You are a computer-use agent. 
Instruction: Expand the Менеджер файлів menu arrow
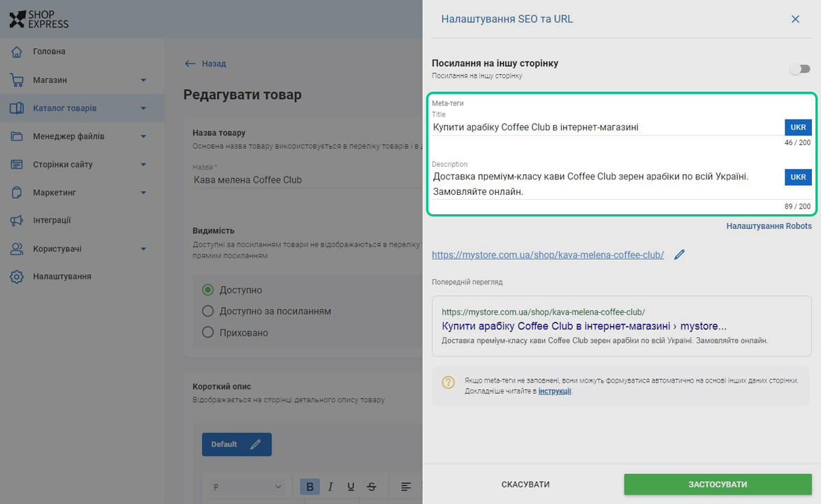tap(143, 137)
